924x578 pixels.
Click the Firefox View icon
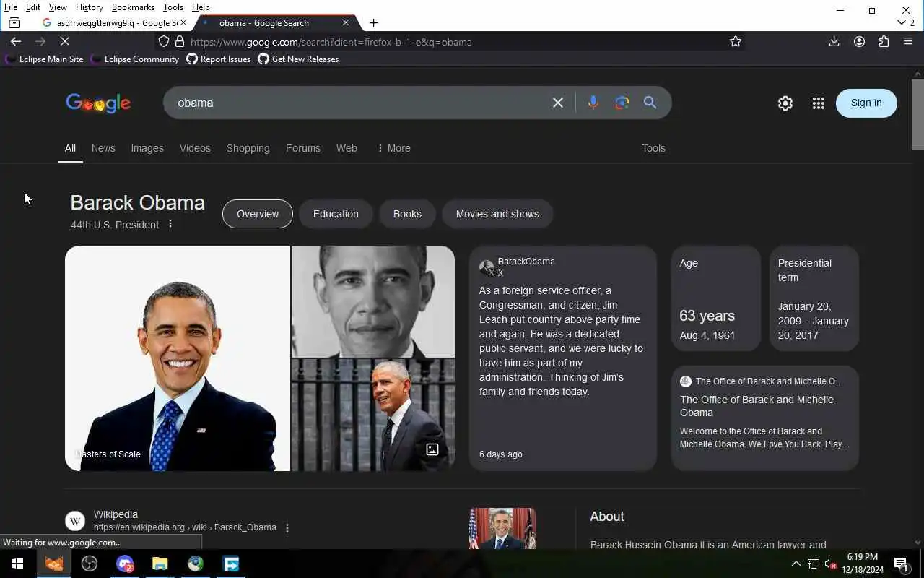(14, 23)
